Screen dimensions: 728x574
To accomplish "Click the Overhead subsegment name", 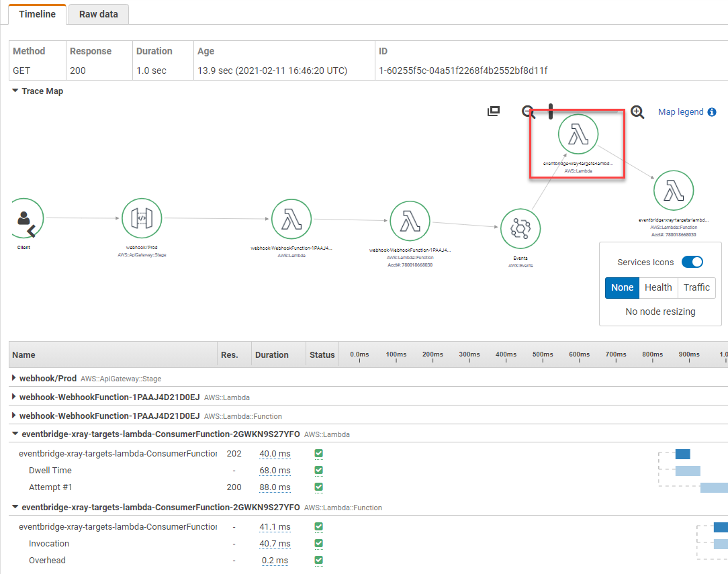I will click(x=47, y=561).
